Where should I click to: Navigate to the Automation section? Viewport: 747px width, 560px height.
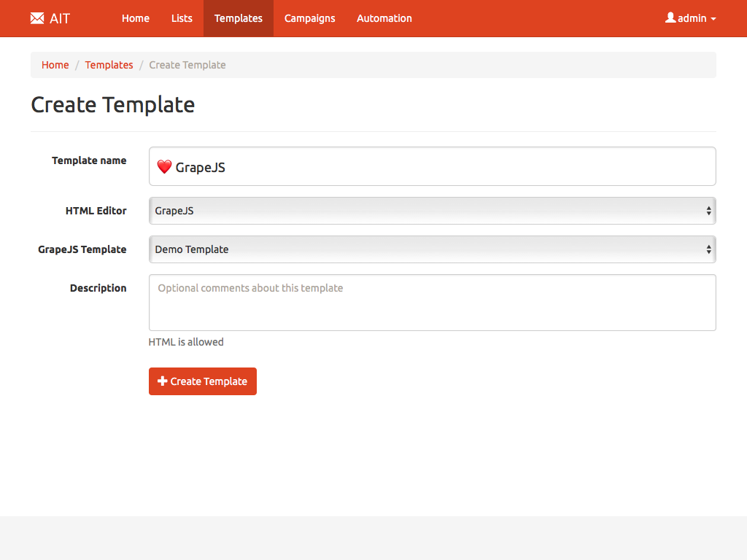click(384, 18)
